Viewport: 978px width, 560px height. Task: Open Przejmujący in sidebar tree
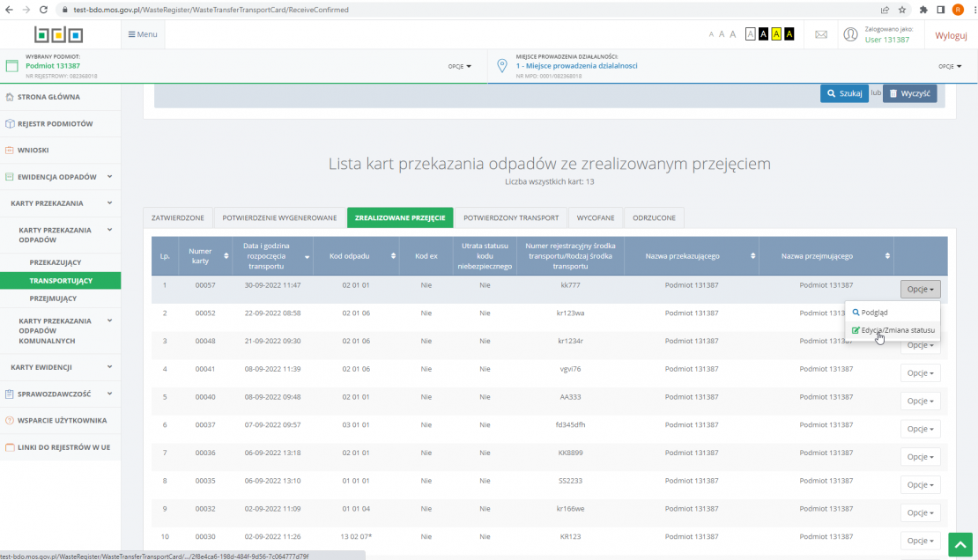53,298
